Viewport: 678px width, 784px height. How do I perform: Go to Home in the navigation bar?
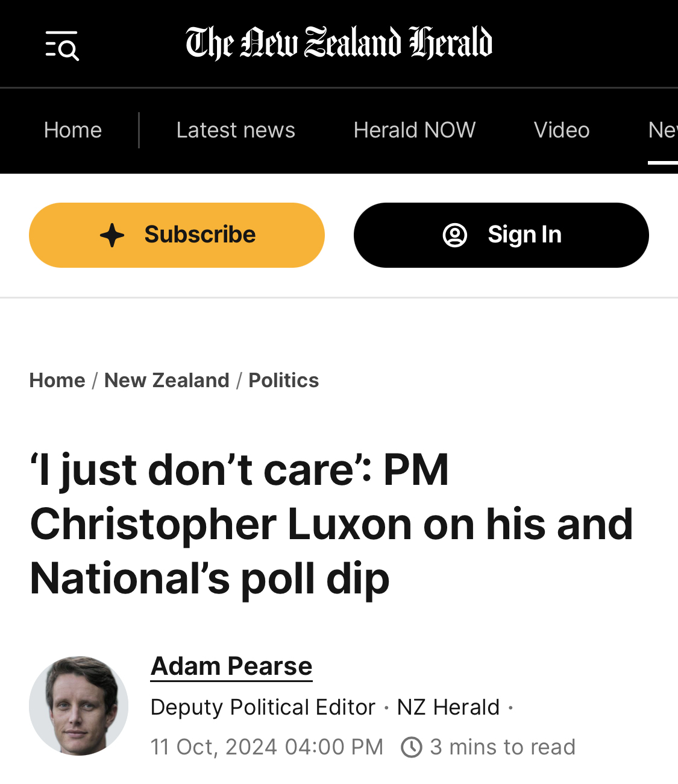[73, 130]
